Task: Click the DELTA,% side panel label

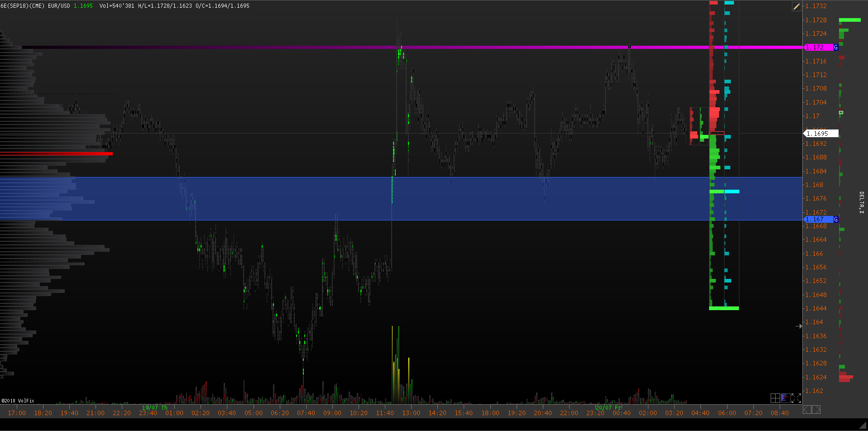Action: [861, 202]
